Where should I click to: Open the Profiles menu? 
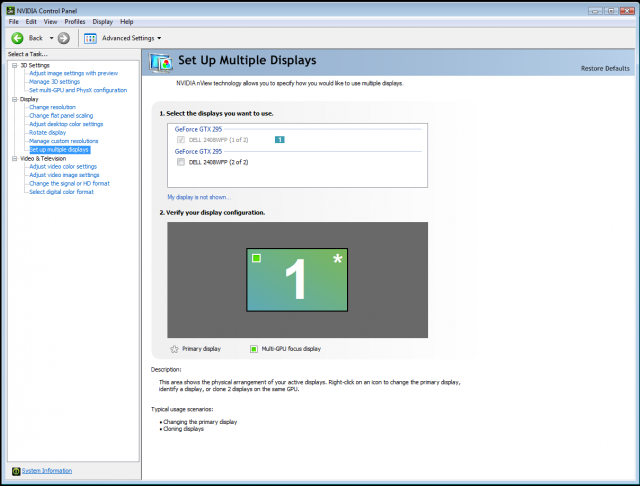(75, 22)
